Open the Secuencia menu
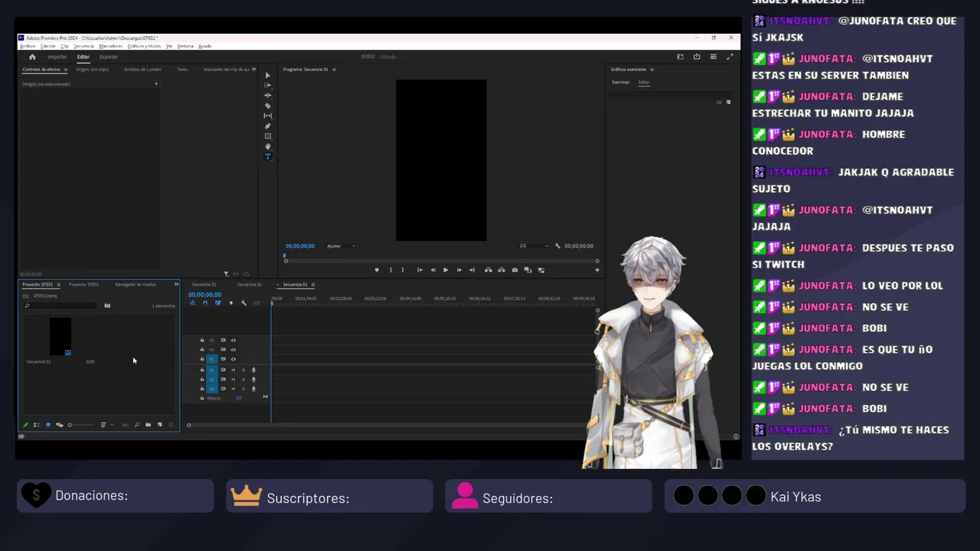 pos(83,46)
